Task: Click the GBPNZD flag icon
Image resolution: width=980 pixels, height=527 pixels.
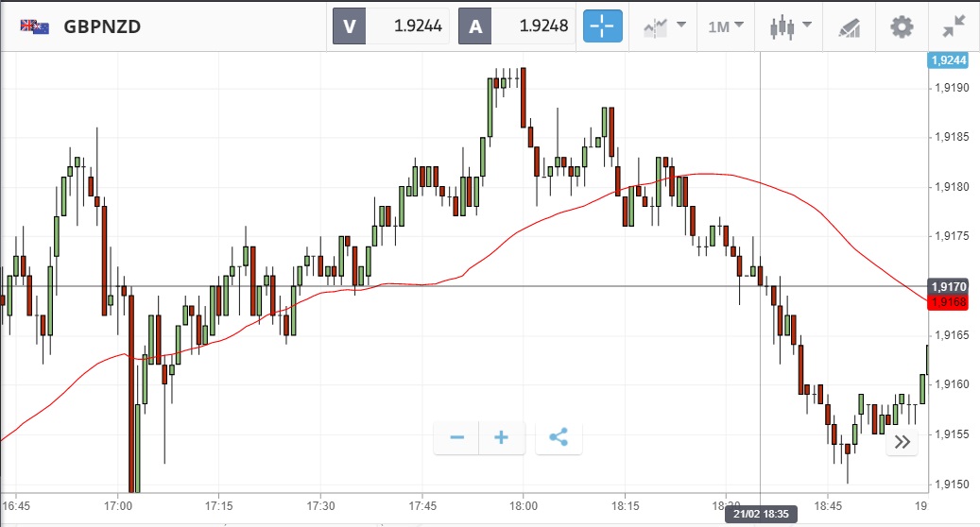Action: pos(34,26)
